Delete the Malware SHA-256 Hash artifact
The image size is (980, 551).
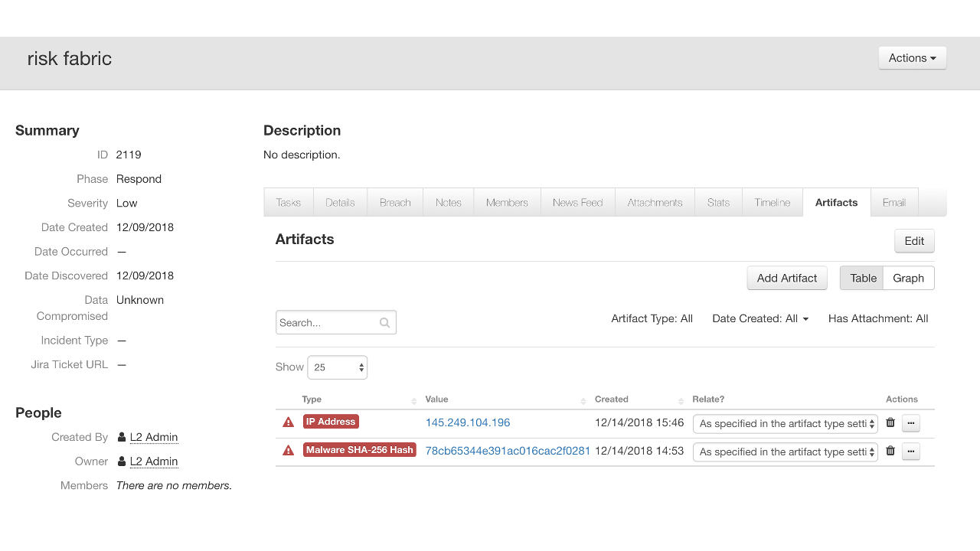[890, 451]
